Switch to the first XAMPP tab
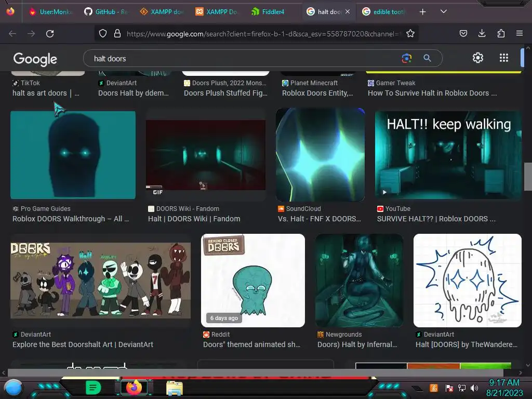 [x=162, y=12]
